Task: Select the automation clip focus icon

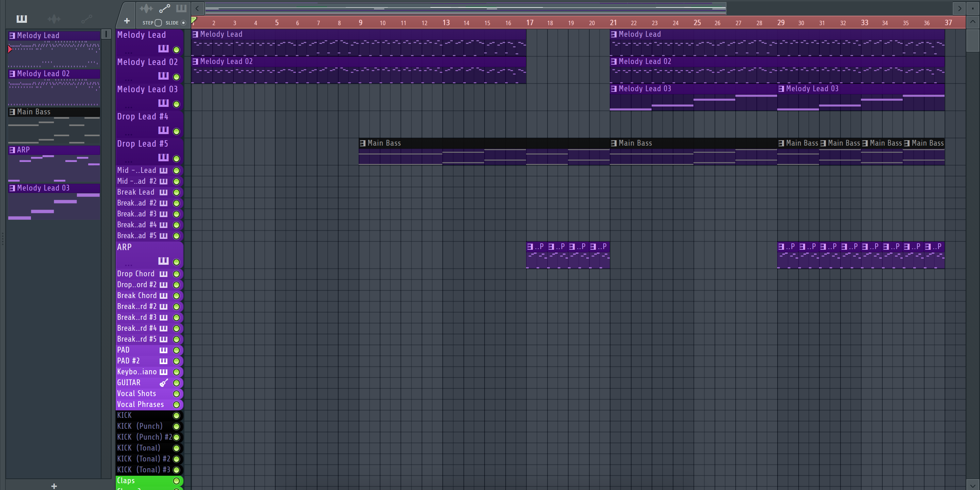Action: 164,9
